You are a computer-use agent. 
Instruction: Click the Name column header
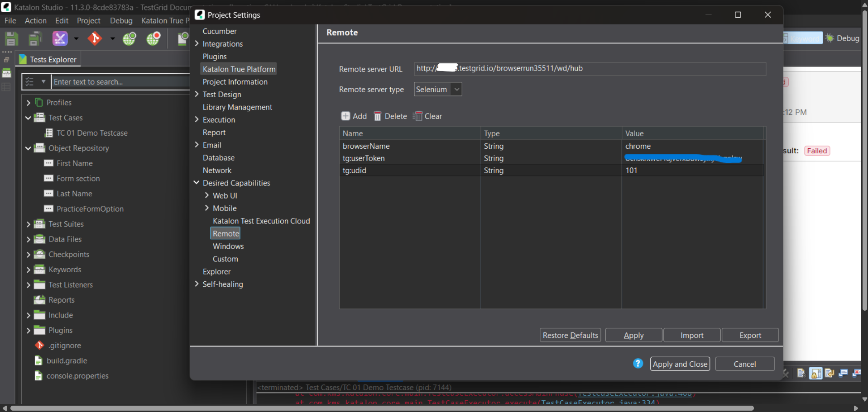point(410,133)
